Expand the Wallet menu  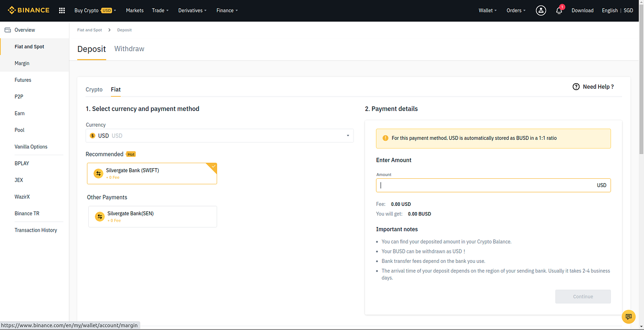pos(488,10)
